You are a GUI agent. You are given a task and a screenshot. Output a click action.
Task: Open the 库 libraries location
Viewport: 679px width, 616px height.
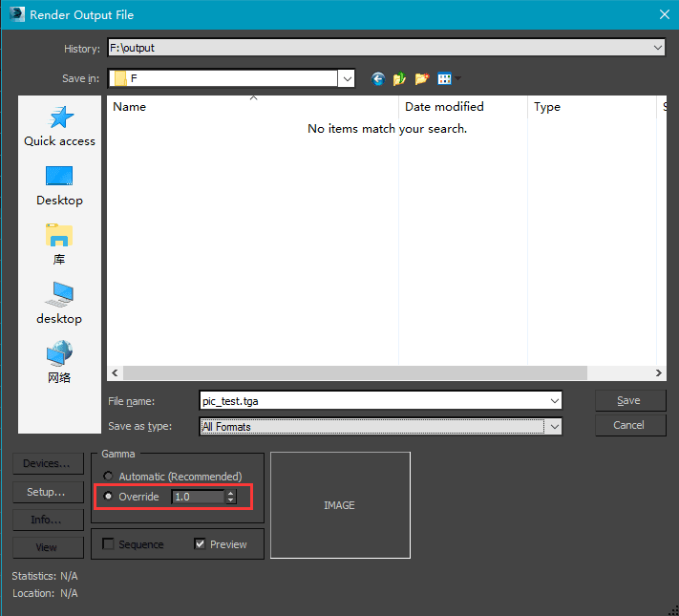coord(59,244)
